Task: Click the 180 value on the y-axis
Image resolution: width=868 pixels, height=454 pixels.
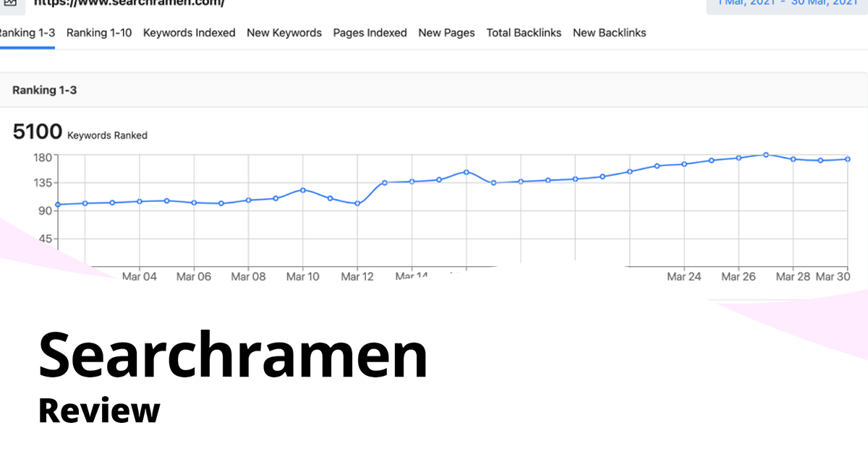Action: (42, 155)
